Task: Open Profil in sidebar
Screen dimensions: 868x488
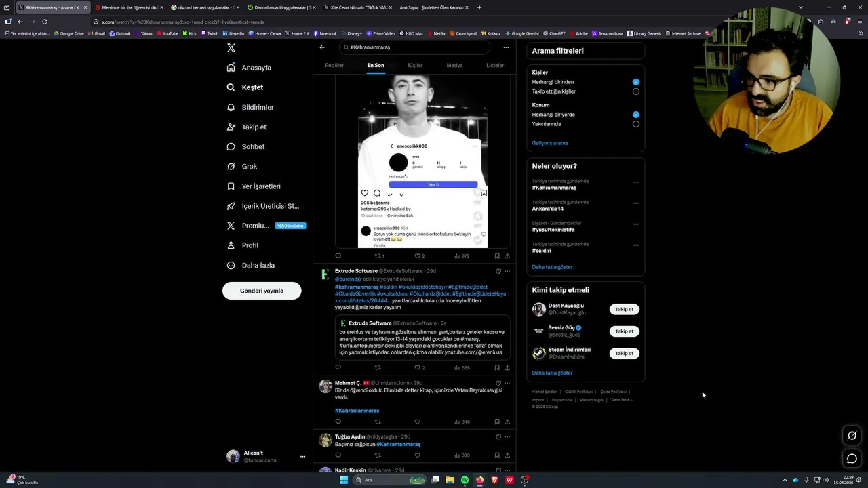Action: pyautogui.click(x=243, y=245)
